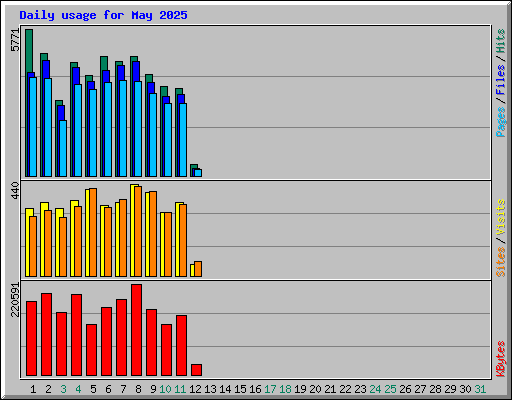The image size is (512, 400).
Task: Click green day 3 on the x-axis
Action: 63,389
